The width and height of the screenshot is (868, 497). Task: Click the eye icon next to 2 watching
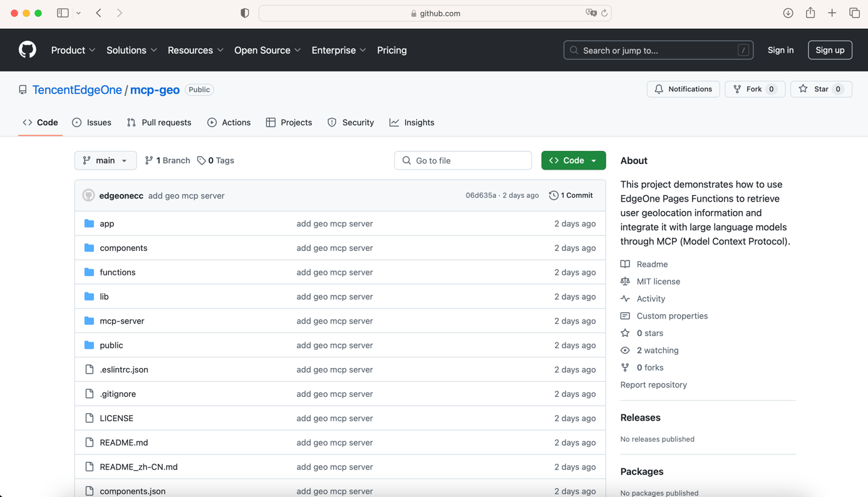click(625, 351)
